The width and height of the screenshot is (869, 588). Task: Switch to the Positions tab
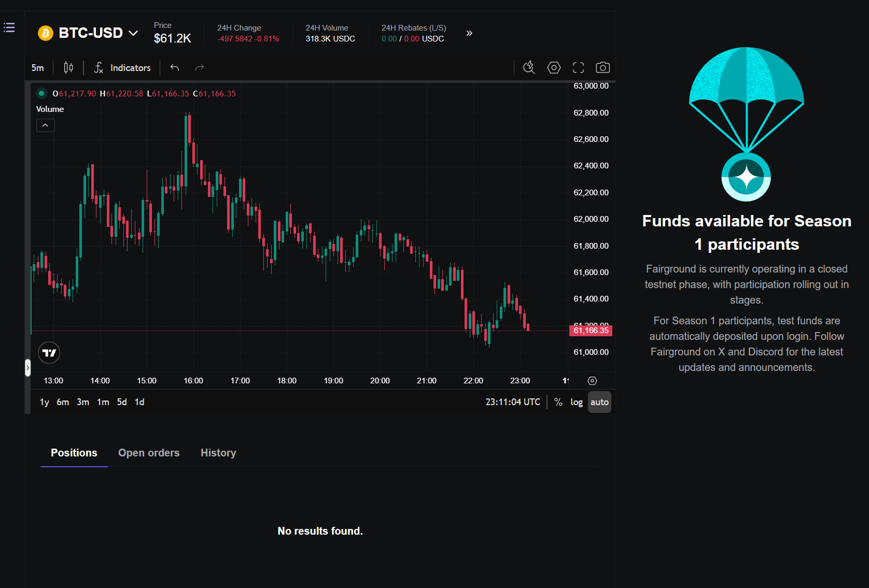(74, 453)
